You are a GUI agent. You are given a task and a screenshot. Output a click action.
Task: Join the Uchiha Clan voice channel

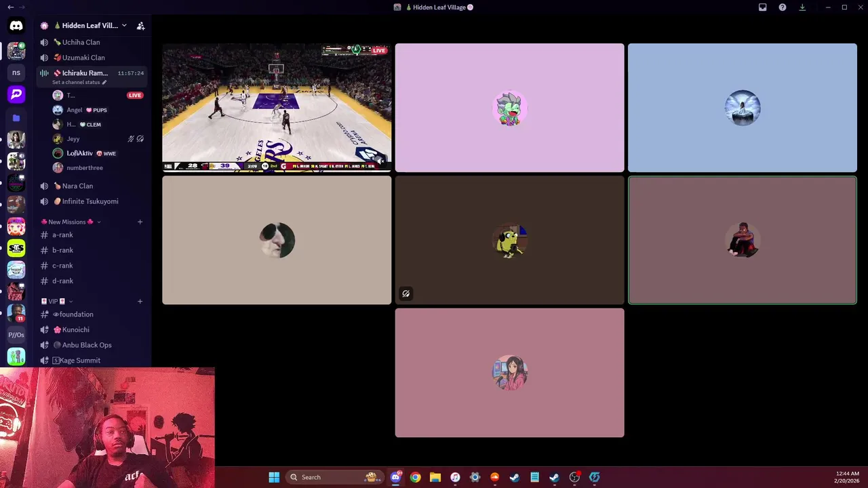click(90, 42)
